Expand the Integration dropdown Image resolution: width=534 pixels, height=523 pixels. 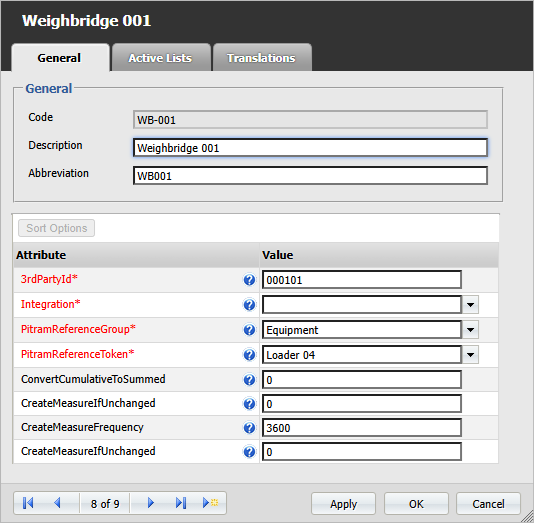470,305
